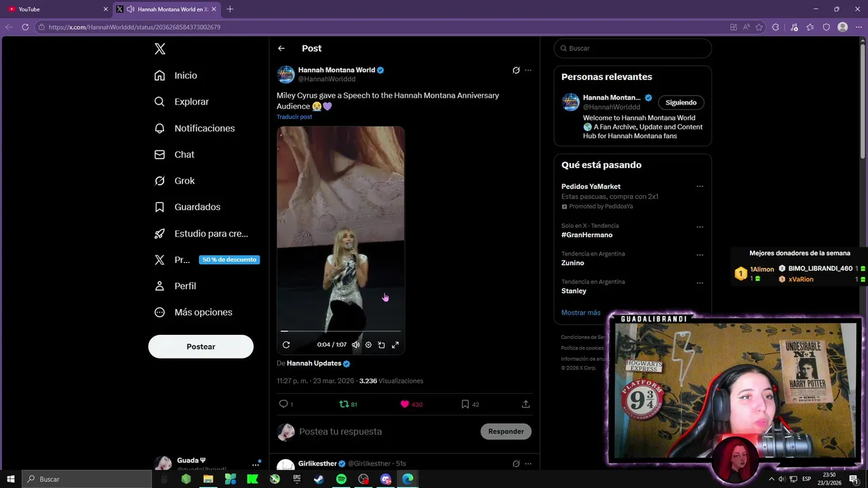The image size is (868, 488).
Task: Switch to the YouTube browser tab
Action: (x=57, y=9)
